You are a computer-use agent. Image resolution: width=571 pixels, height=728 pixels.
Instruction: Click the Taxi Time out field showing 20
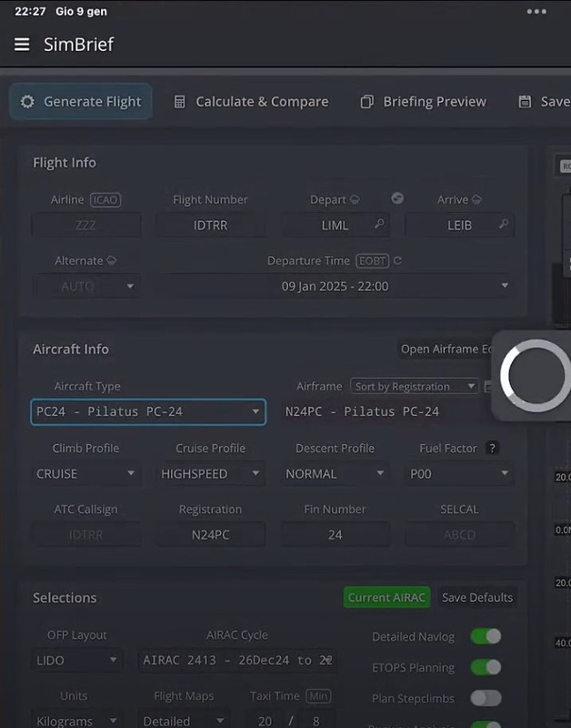pos(265,720)
